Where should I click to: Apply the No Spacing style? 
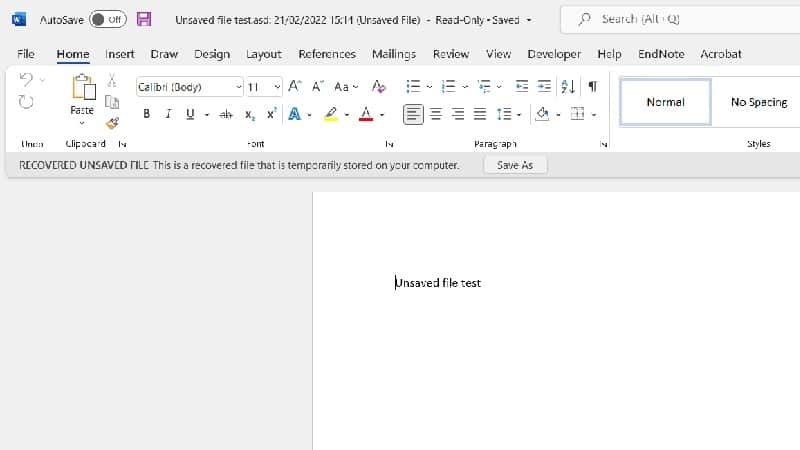[759, 102]
